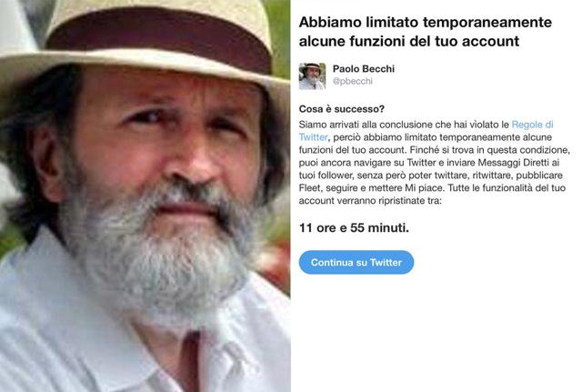The width and height of the screenshot is (582, 392).
Task: Click the word Fleet in the paragraph
Action: point(309,188)
